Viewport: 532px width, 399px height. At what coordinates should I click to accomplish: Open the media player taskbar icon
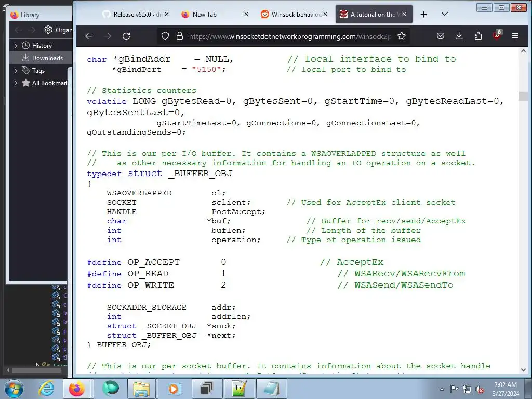click(174, 389)
